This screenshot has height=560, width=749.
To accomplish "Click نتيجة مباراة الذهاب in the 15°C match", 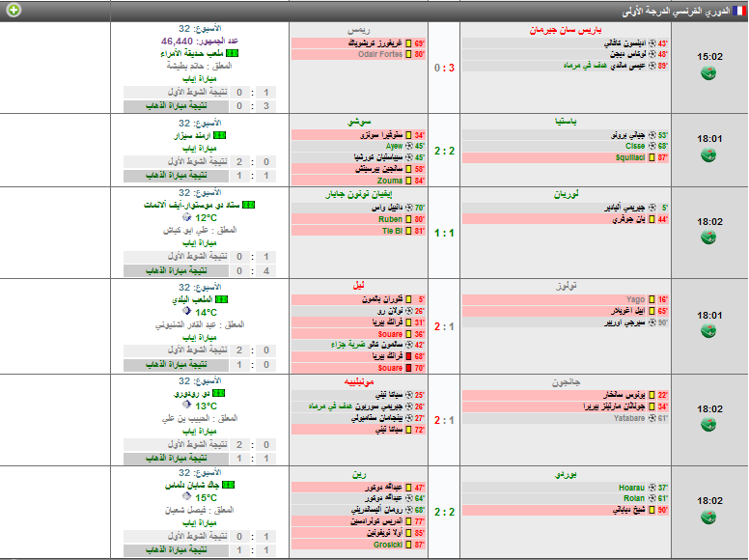I will point(177,550).
